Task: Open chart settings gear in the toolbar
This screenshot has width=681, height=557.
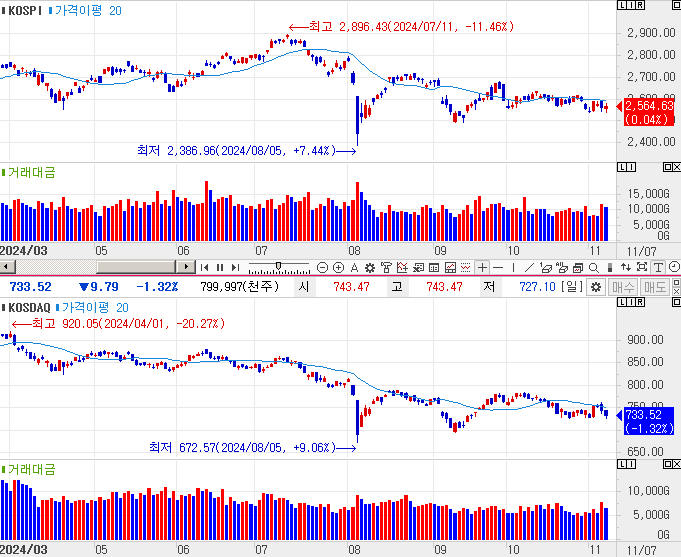Action: pos(370,268)
